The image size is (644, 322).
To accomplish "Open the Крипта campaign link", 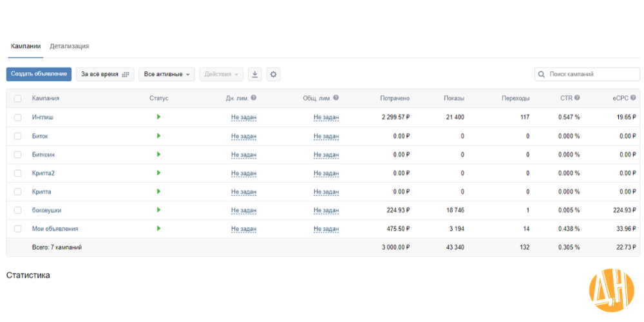I will point(41,192).
